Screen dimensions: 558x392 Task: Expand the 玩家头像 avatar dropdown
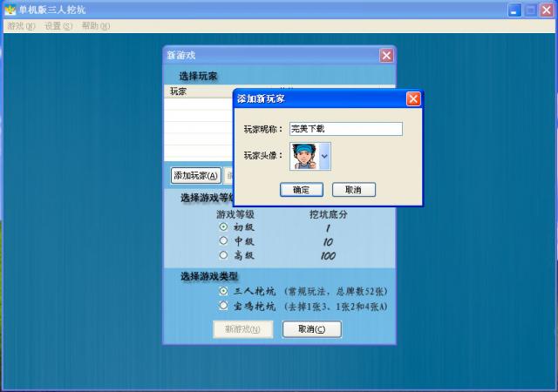324,156
